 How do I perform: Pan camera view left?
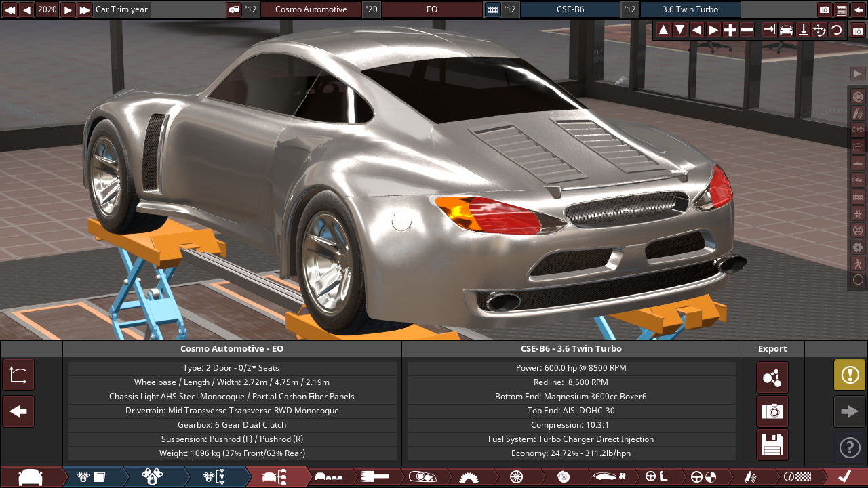click(696, 30)
